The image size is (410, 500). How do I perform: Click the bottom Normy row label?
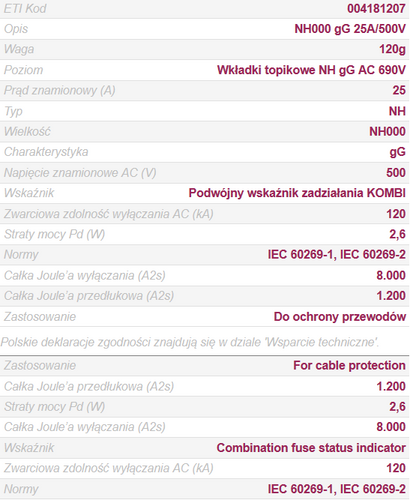tap(21, 489)
